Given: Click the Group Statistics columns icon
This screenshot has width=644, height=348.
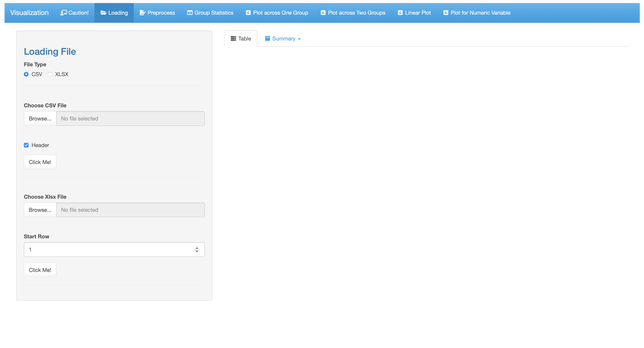Looking at the screenshot, I should coord(190,13).
